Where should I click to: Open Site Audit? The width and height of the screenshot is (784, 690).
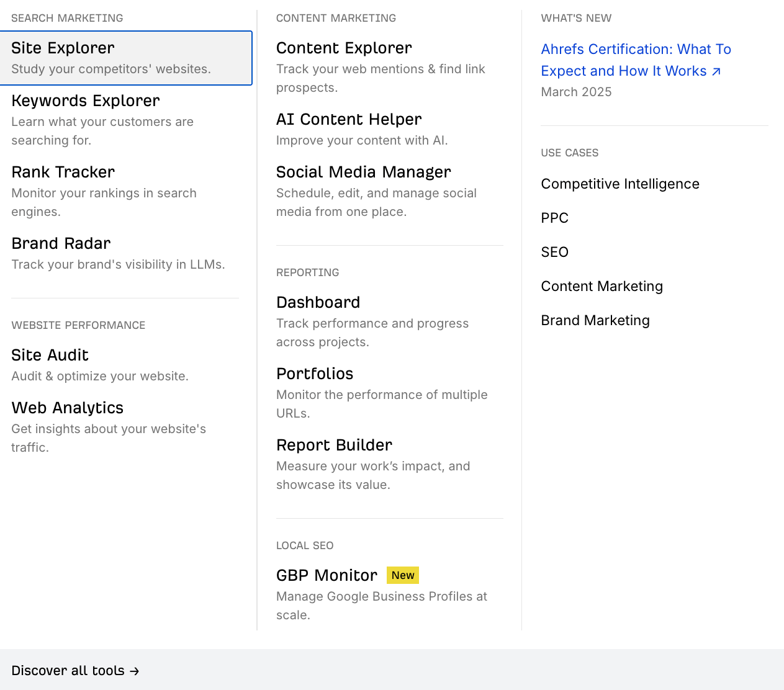(x=50, y=355)
